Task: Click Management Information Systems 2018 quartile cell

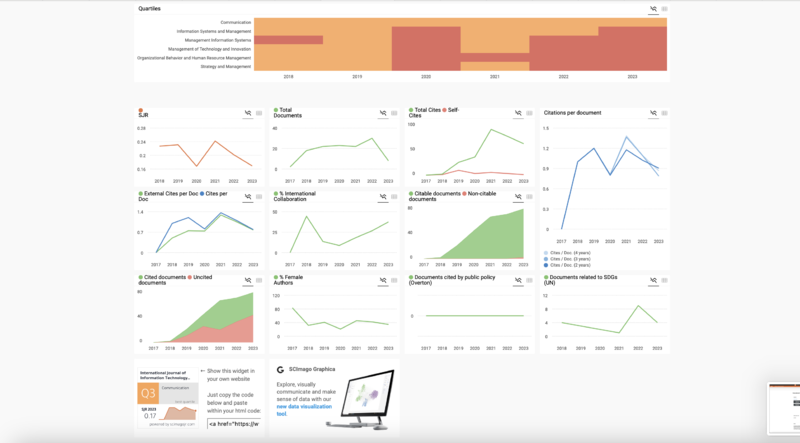Action: point(288,40)
